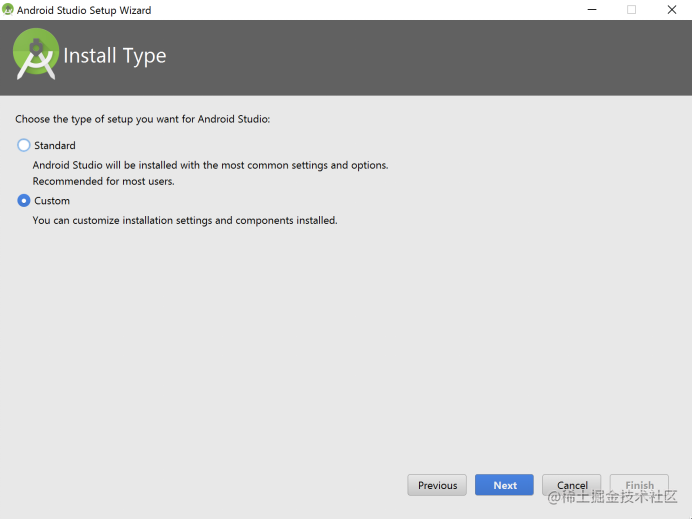Click the Standard install description text
Viewport: 693px width, 520px height.
point(210,165)
